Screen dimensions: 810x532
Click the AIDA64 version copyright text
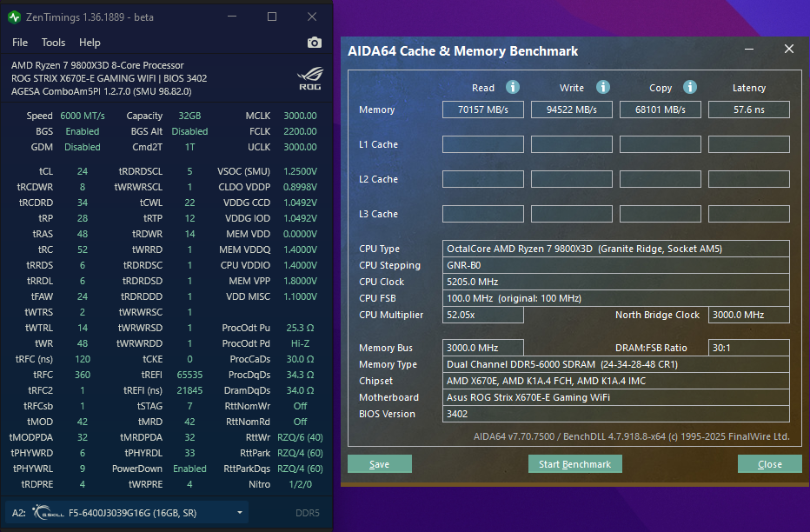[x=631, y=436]
